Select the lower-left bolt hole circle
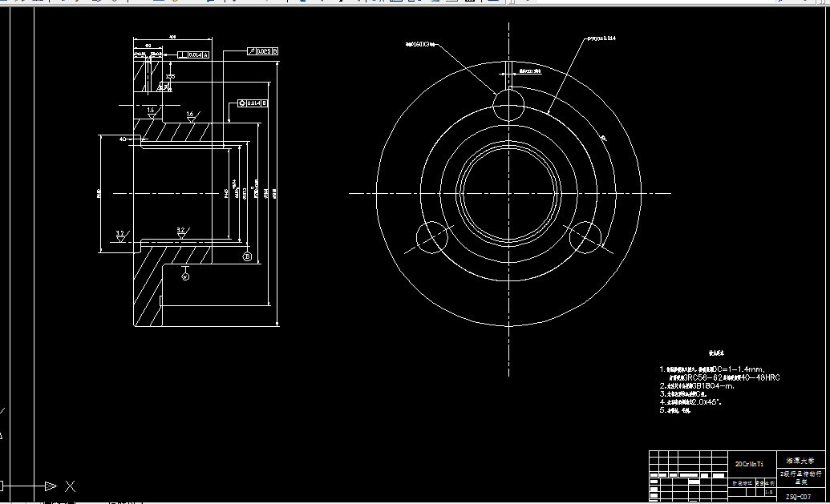Viewport: 830px width, 504px height. pyautogui.click(x=432, y=237)
